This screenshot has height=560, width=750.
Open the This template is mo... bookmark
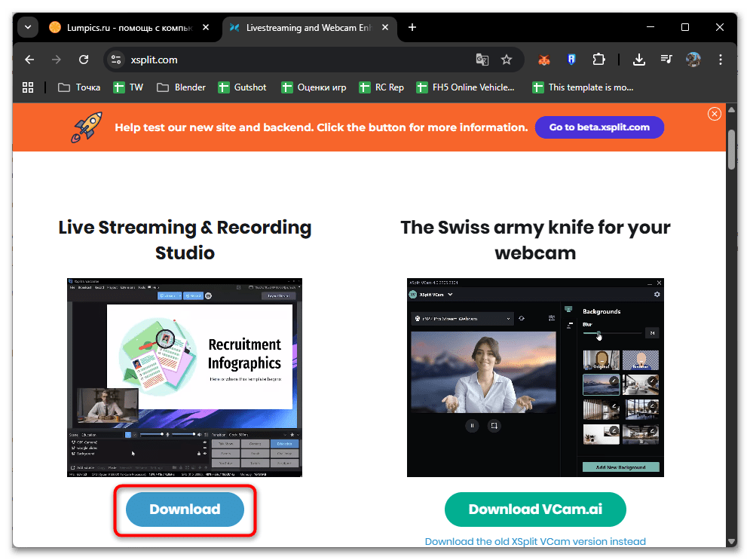tap(583, 87)
